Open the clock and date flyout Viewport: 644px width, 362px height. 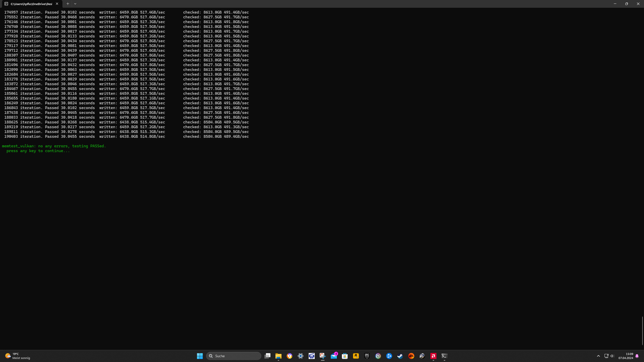[626, 356]
